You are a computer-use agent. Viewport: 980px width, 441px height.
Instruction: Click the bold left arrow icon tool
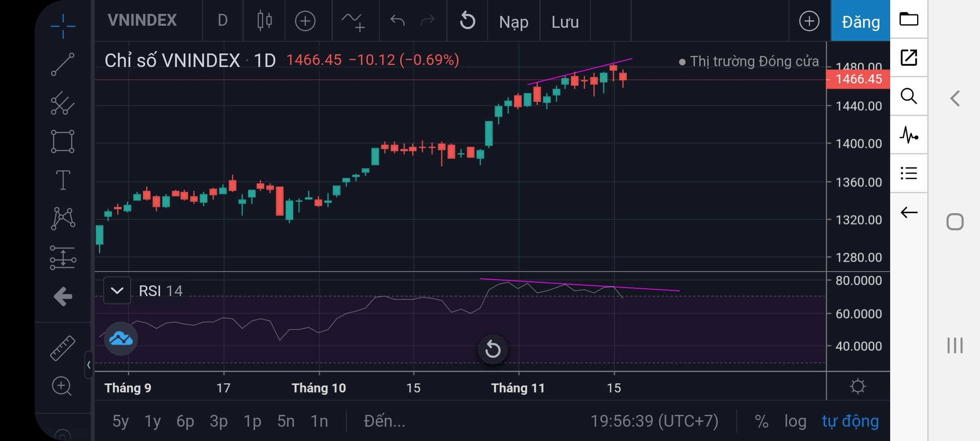pos(63,296)
